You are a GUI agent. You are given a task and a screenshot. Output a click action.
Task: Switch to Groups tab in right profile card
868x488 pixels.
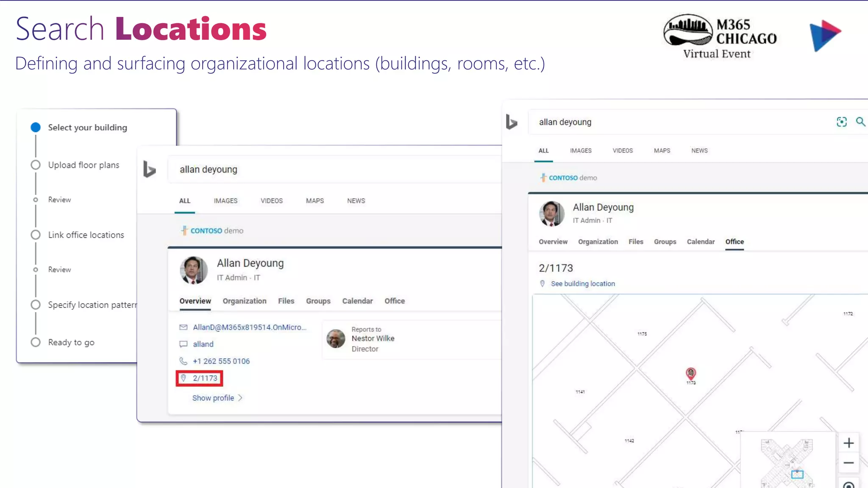point(665,241)
